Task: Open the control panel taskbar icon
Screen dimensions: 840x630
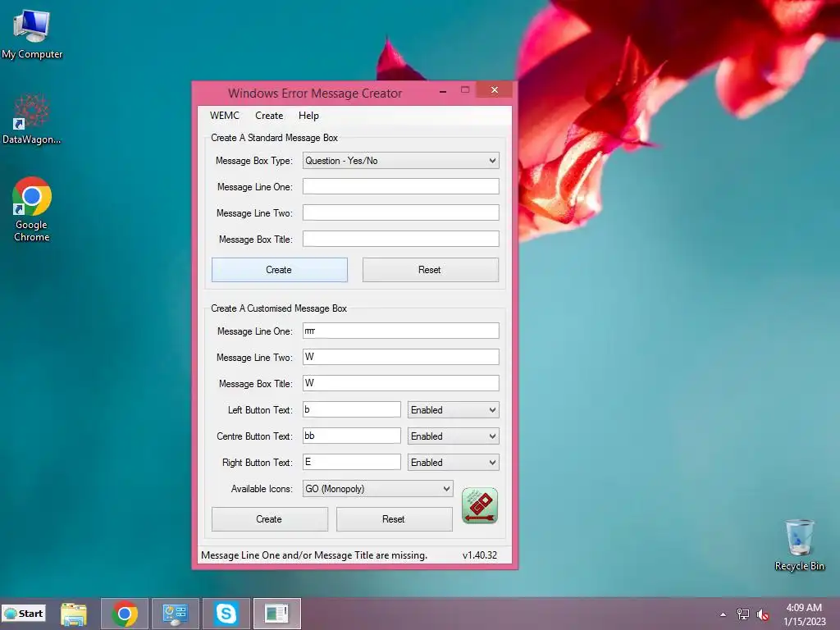Action: coord(176,614)
